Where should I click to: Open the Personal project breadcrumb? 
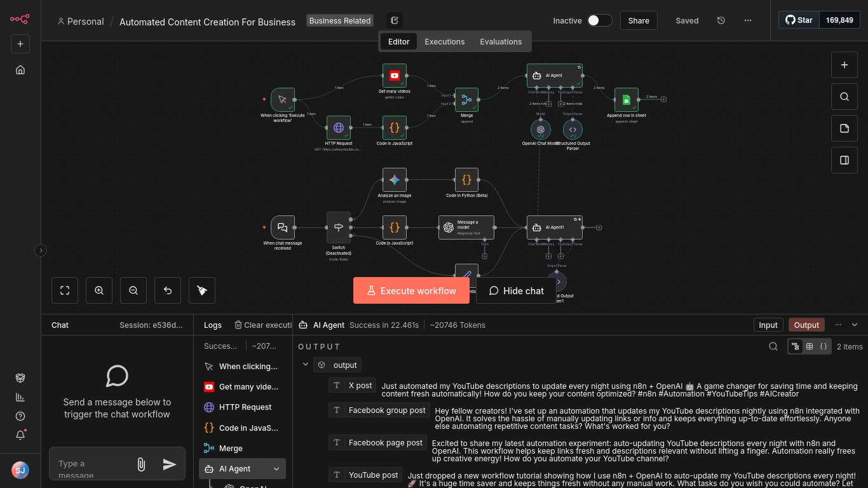[x=81, y=22]
